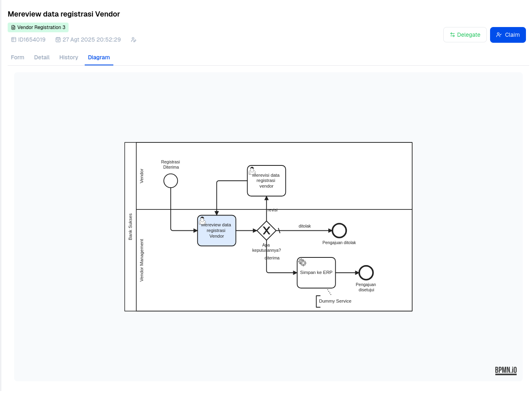Click the 'Pengajuan disetujui' label text

pos(366,287)
